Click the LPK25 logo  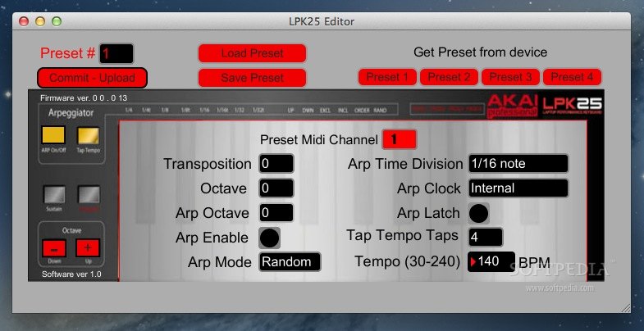[x=572, y=106]
